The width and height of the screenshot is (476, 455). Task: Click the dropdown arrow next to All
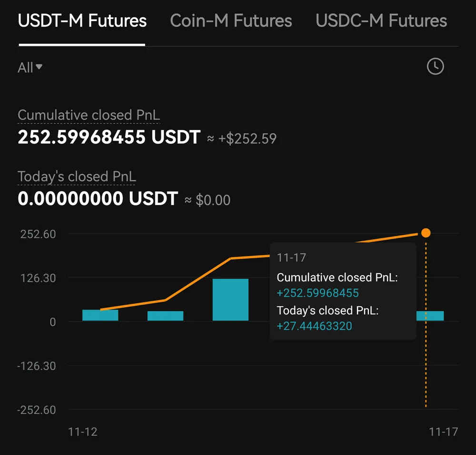pos(39,67)
